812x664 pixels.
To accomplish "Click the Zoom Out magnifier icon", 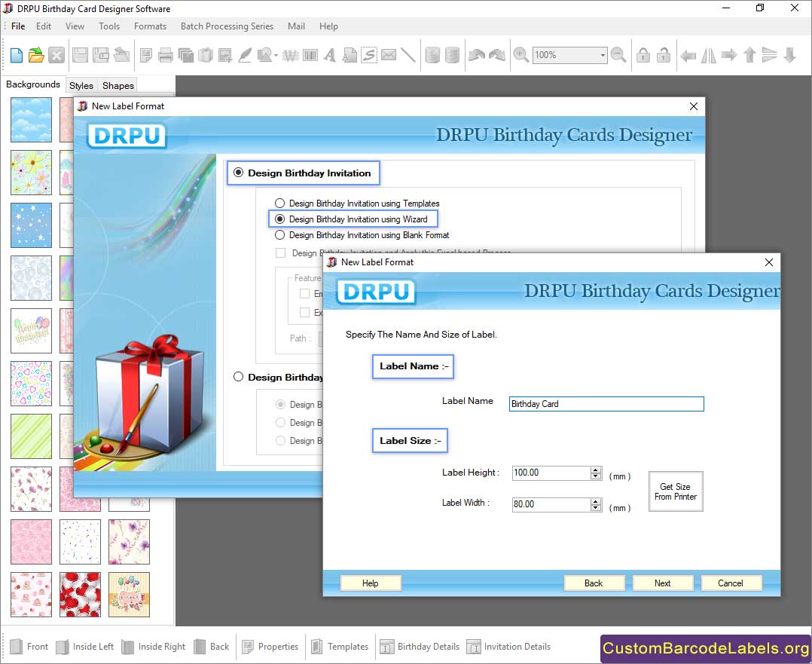I will [618, 55].
